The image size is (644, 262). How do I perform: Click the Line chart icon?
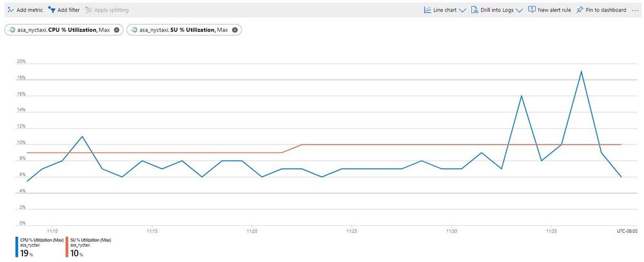[427, 10]
